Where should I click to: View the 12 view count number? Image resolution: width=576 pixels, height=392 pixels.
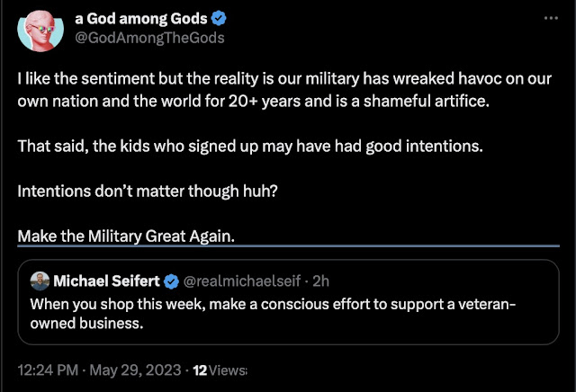[200, 369]
